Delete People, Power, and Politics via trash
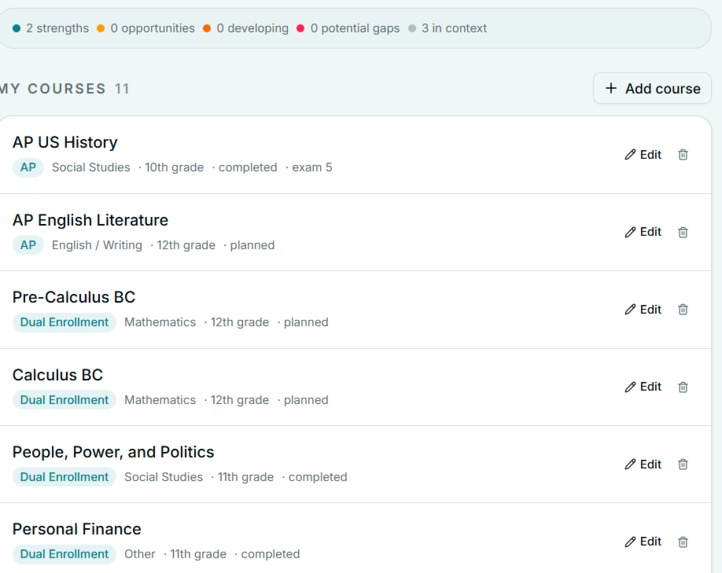 coord(683,464)
